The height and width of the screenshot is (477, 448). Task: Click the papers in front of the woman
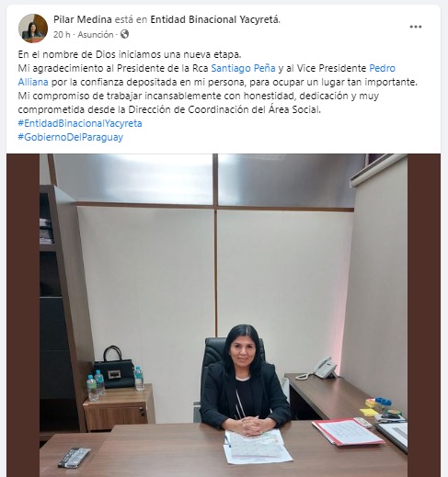[257, 446]
